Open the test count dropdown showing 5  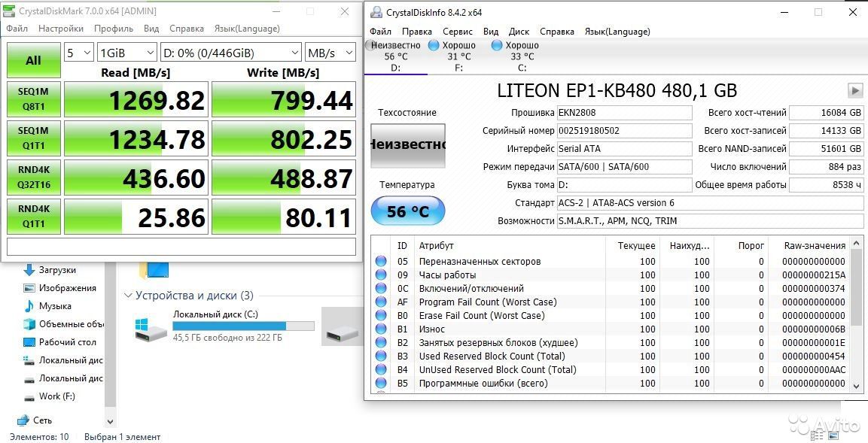click(78, 53)
